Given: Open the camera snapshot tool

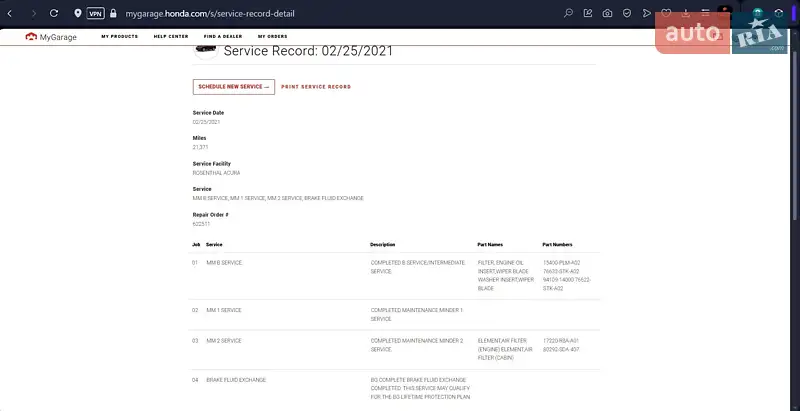Looking at the screenshot, I should pyautogui.click(x=607, y=13).
